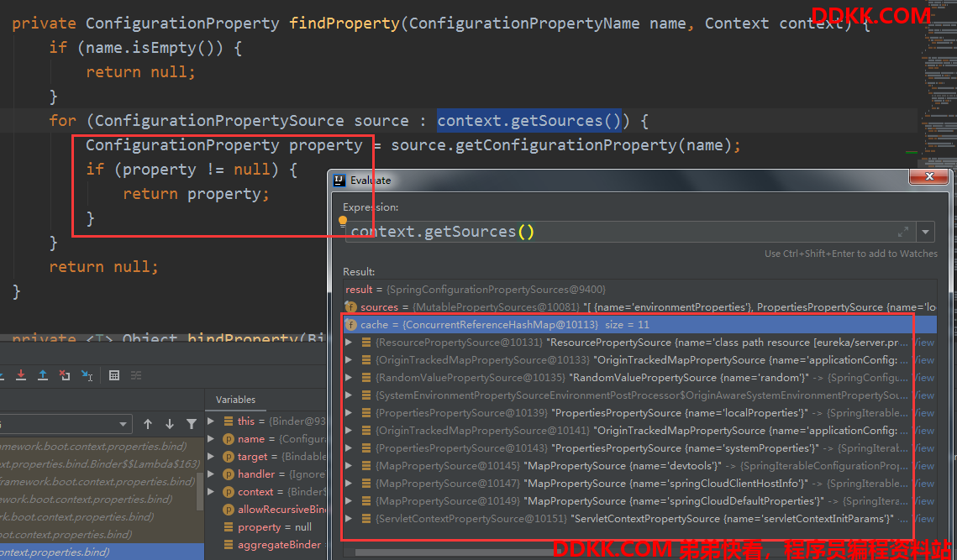Screen dimensions: 957x560
Task: Click the Drop Frame icon
Action: click(x=65, y=375)
